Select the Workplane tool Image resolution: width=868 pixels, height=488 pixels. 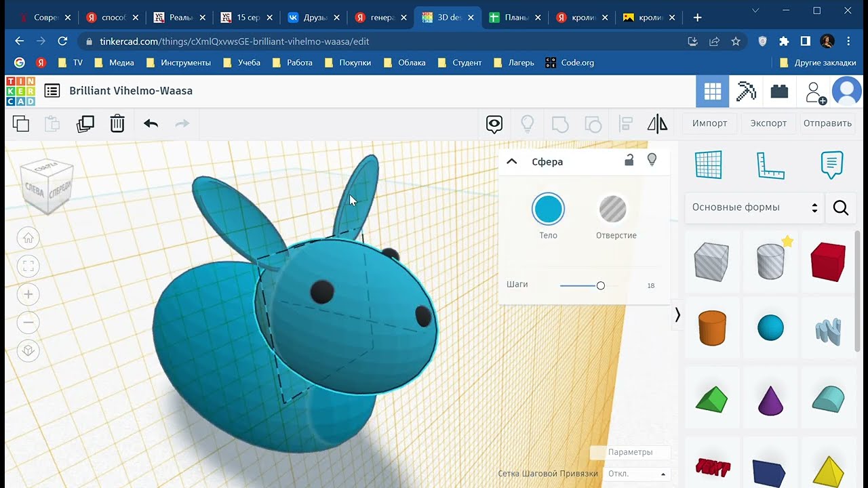tap(709, 165)
